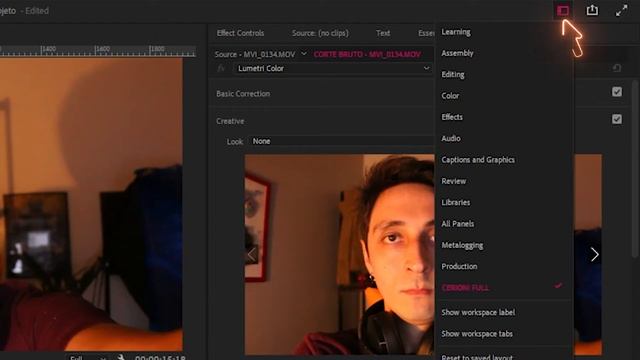640x360 pixels.
Task: Click the monitor timecode display
Action: tap(160, 358)
